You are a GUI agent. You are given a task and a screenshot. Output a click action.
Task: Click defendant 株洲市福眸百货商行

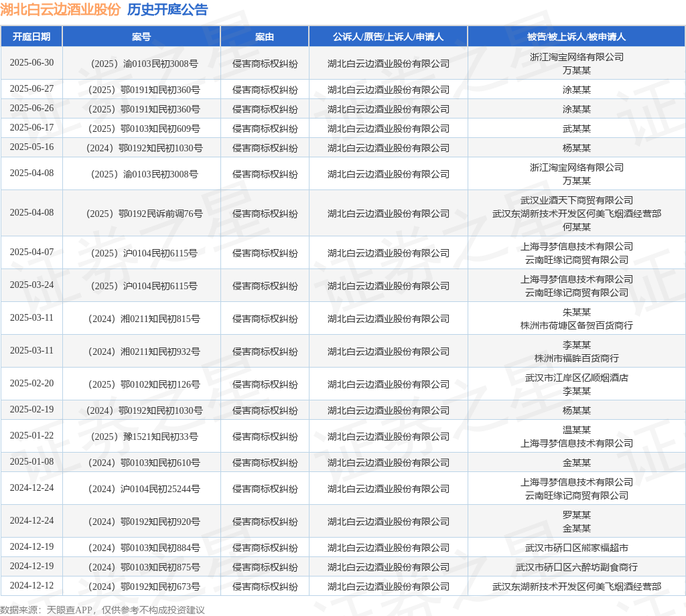pyautogui.click(x=577, y=358)
